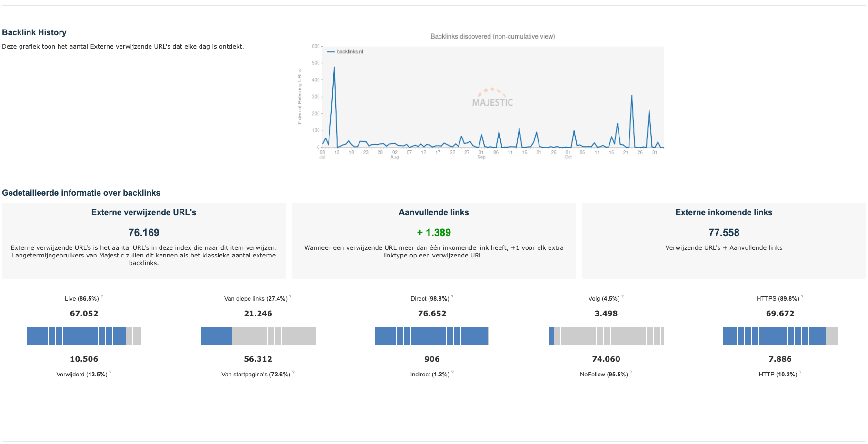This screenshot has width=868, height=444.
Task: Click the Live percentage progress bar
Action: click(x=85, y=335)
